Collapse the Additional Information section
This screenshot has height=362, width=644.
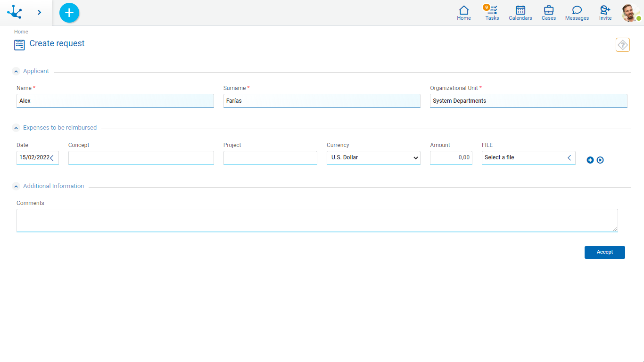pos(17,187)
